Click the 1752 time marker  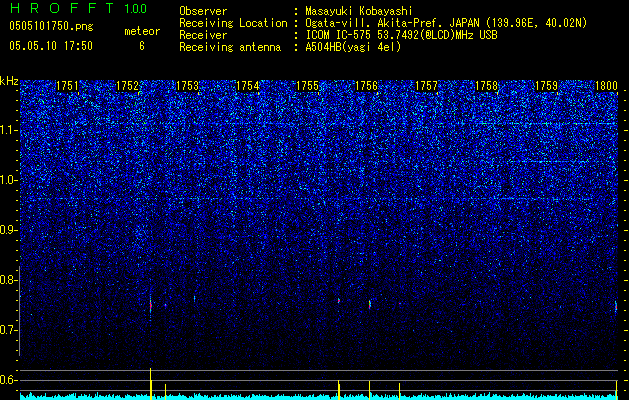point(127,86)
